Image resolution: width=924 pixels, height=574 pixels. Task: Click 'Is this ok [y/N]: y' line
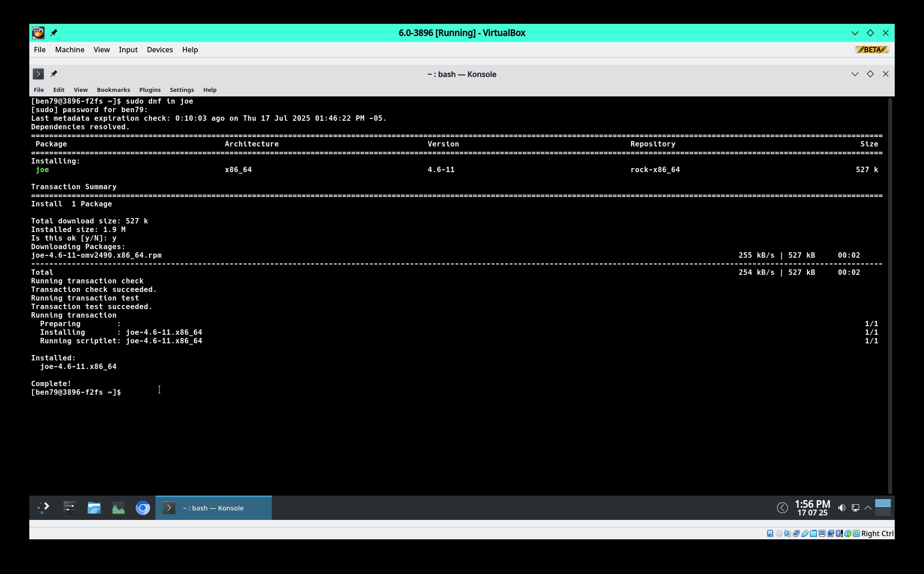click(x=74, y=238)
